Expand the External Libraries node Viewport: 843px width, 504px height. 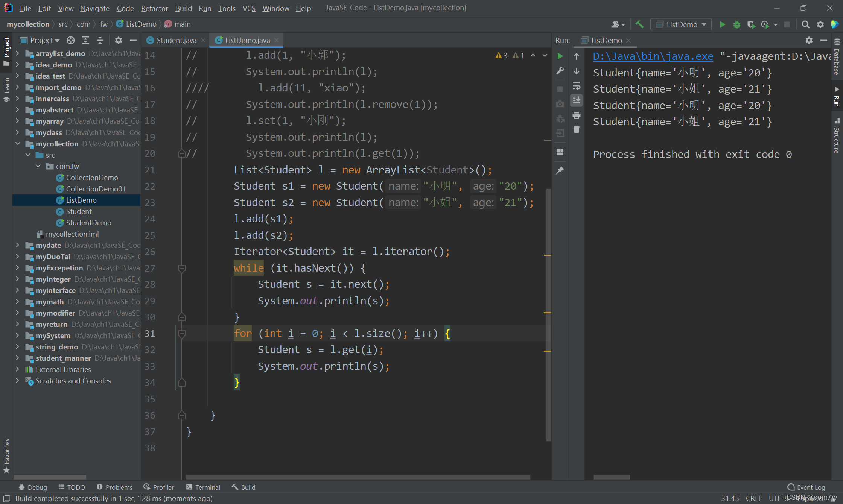click(18, 369)
